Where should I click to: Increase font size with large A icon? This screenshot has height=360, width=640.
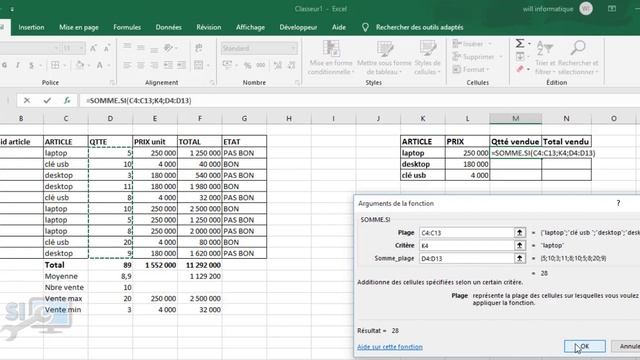tap(93, 48)
